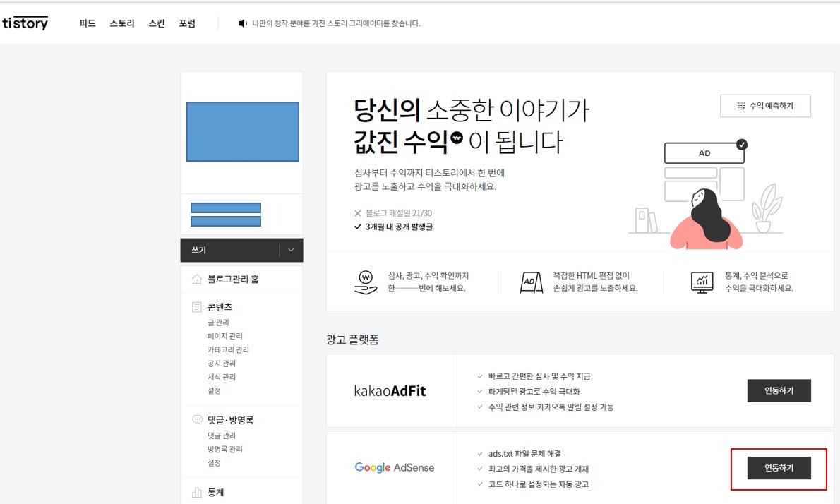
Task: Click the 수익 예측하기 button
Action: tap(766, 106)
